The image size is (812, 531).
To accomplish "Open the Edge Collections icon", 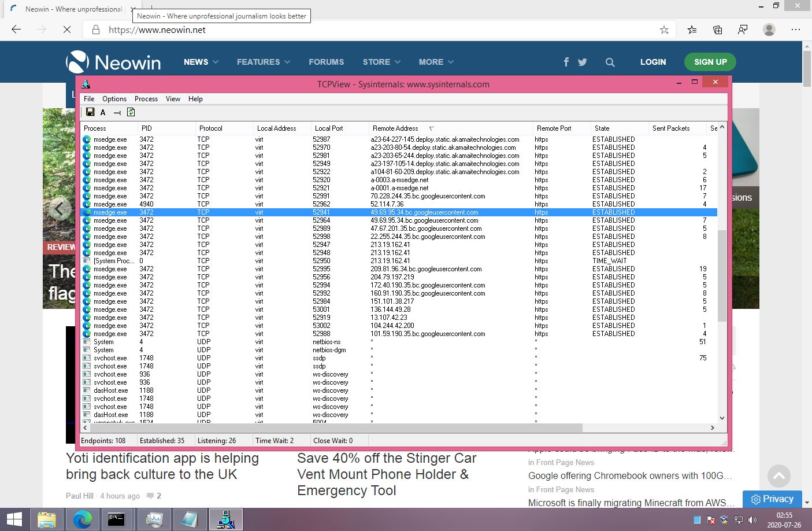I will [717, 30].
